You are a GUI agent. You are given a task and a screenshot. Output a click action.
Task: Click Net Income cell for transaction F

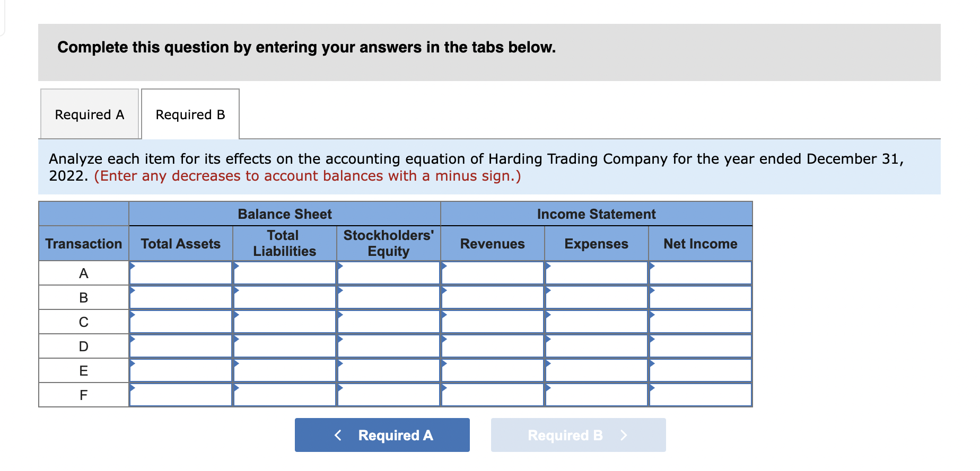pos(700,395)
